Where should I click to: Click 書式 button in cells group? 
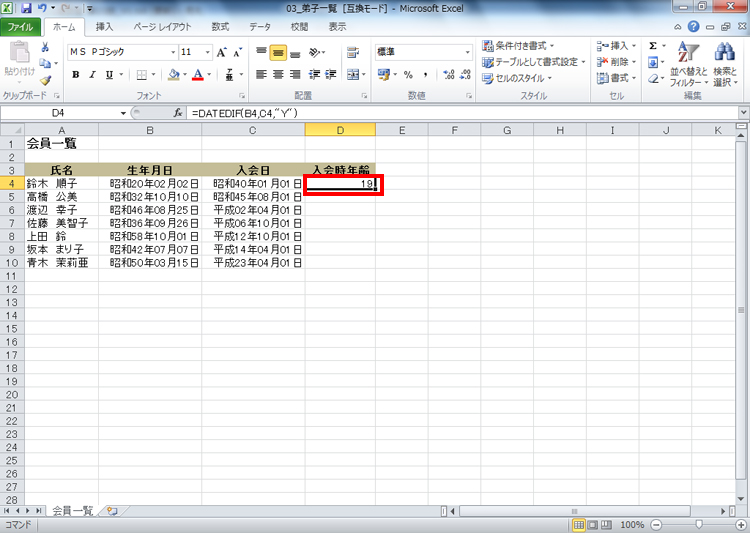617,78
